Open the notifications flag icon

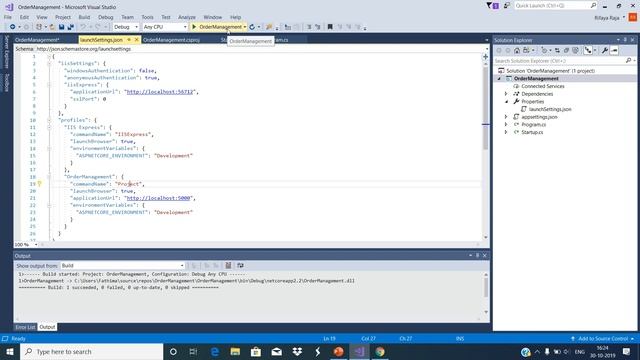coord(492,6)
